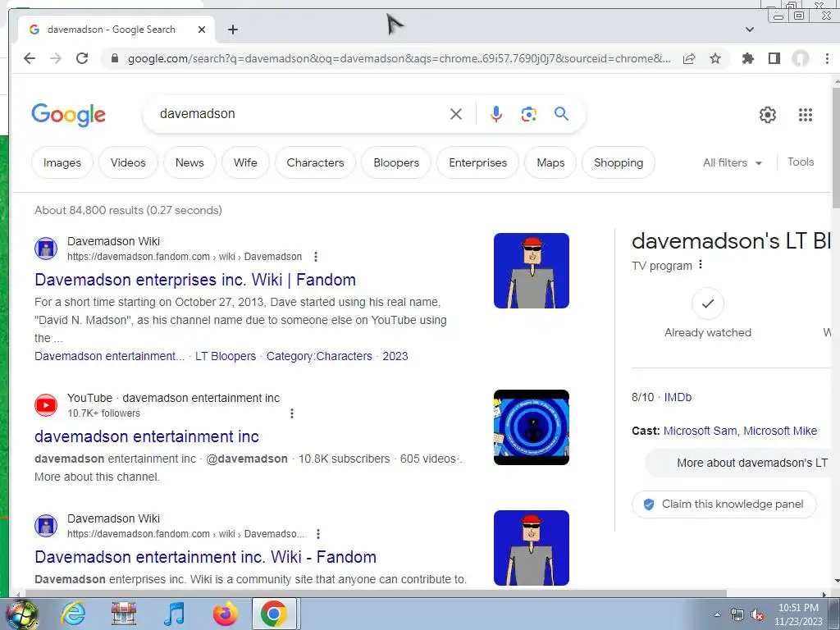Open Google quick settings gear

[768, 115]
